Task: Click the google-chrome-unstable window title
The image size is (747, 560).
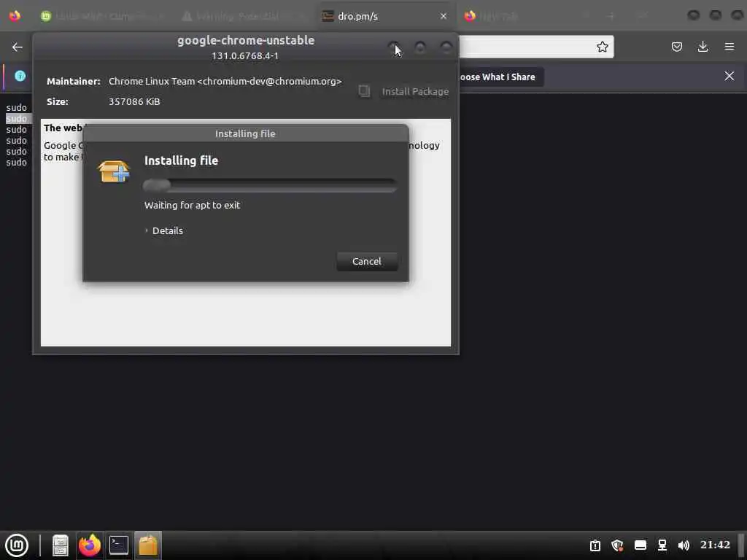Action: [246, 41]
